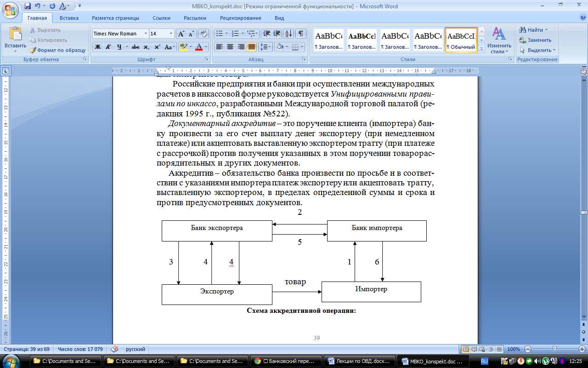The width and height of the screenshot is (588, 368).
Task: Apply strikethrough formatting
Action: click(135, 47)
